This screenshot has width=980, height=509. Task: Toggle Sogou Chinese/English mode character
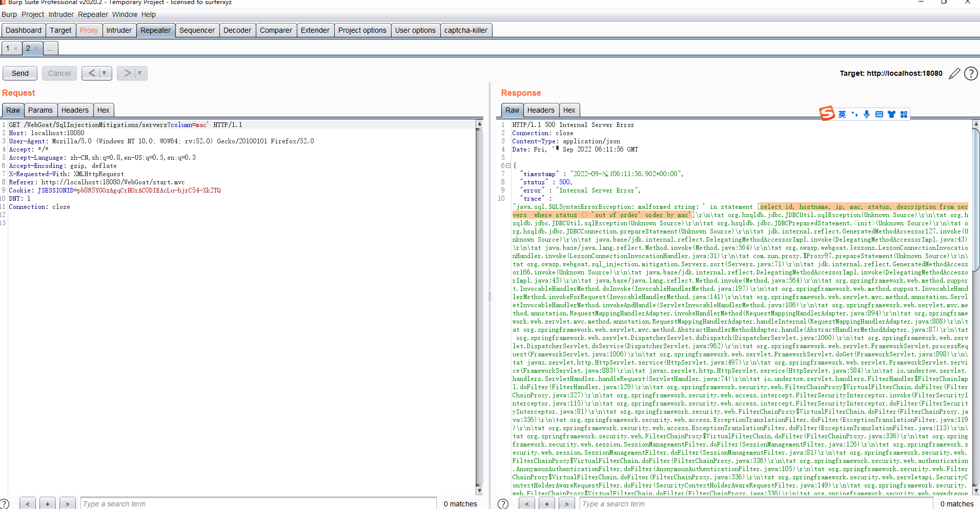coord(842,114)
